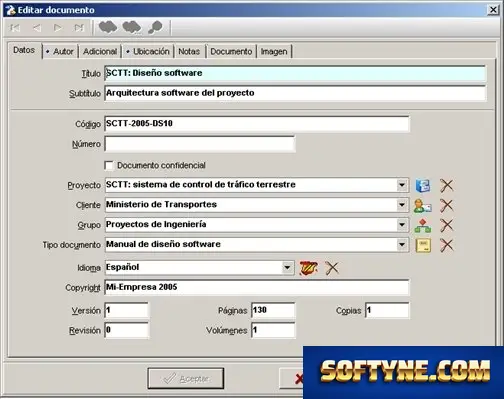This screenshot has width=504, height=399.
Task: Go to the next record arrow
Action: tap(58, 28)
